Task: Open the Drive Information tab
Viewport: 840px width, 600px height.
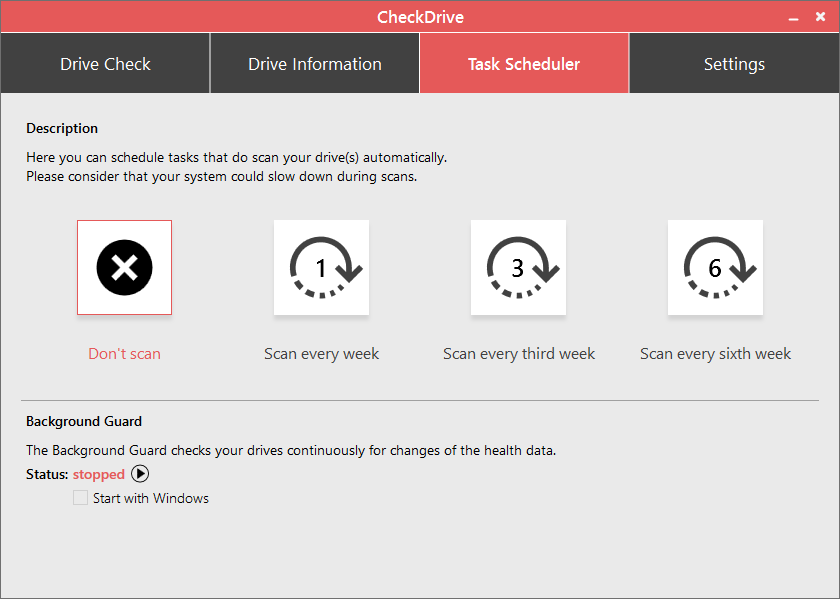Action: [315, 63]
